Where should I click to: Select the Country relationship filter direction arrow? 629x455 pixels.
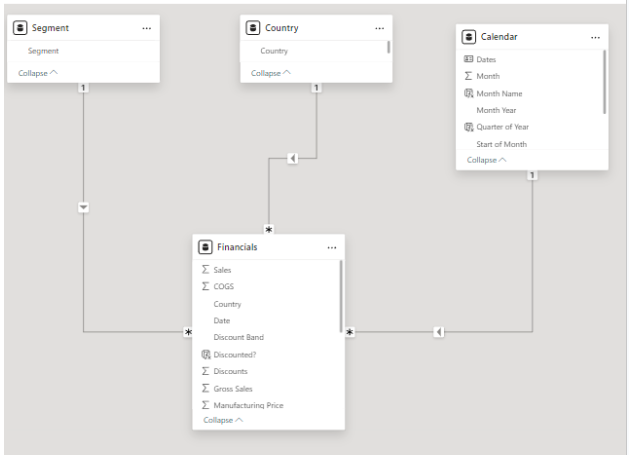pyautogui.click(x=293, y=158)
